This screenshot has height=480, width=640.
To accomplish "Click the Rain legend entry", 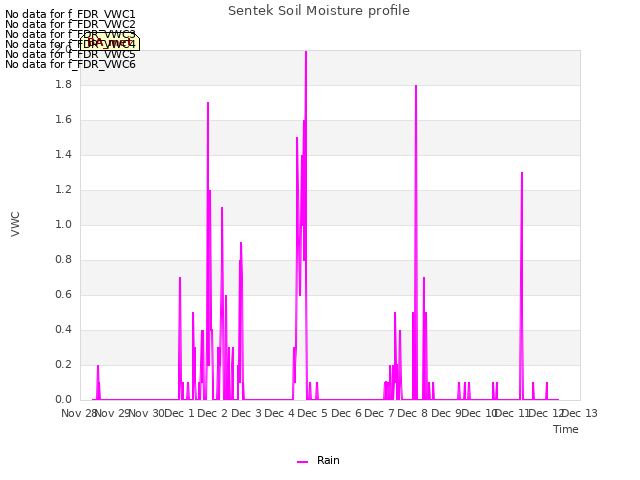I will click(x=318, y=461).
